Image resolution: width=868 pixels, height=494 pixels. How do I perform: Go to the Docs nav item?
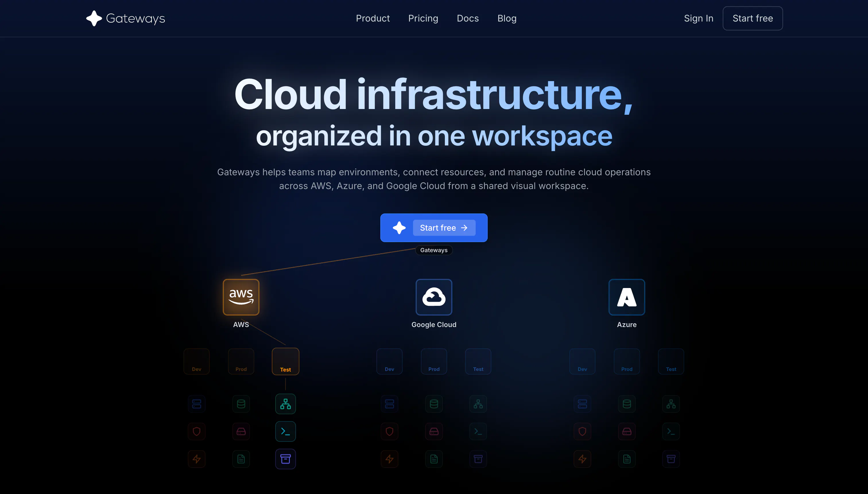click(467, 18)
